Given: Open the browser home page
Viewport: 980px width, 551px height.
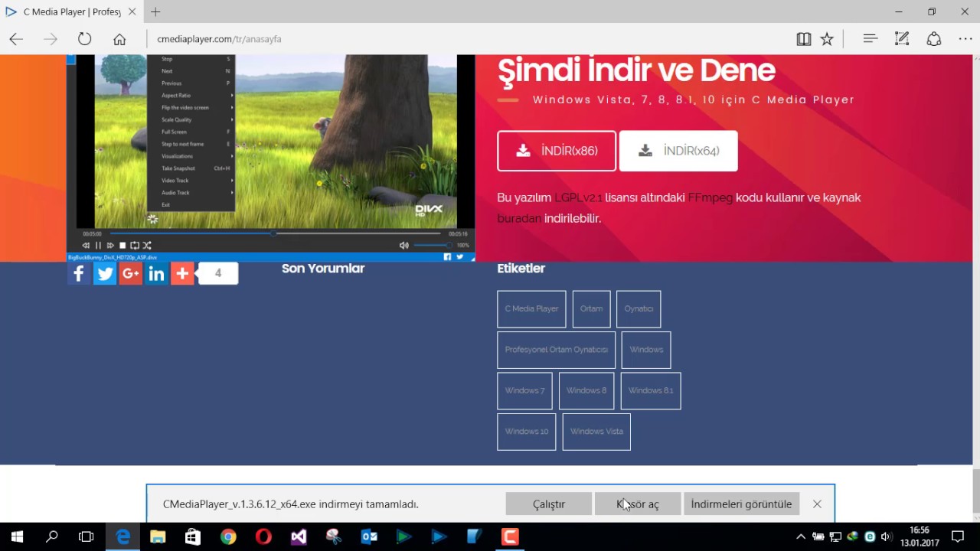Looking at the screenshot, I should tap(119, 39).
